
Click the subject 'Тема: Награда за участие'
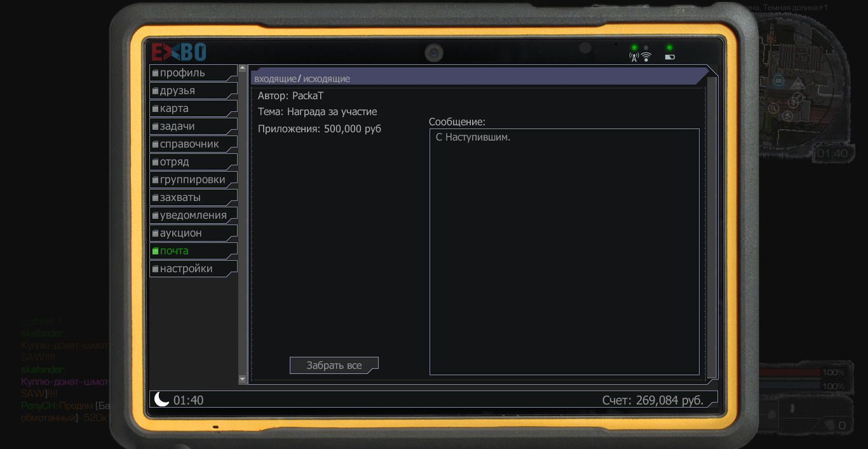pos(318,112)
